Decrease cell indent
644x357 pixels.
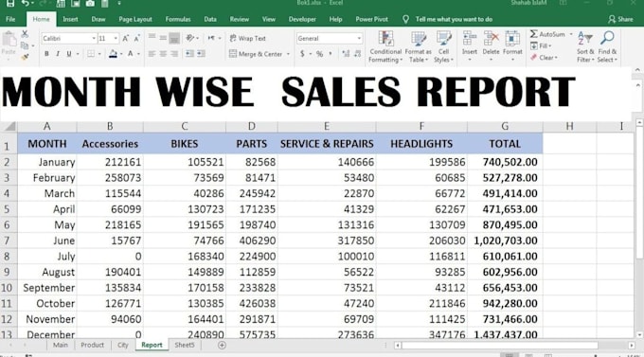[x=189, y=54]
